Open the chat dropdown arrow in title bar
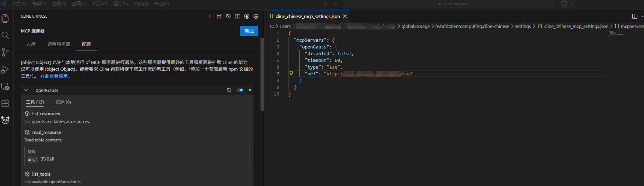The image size is (644, 186). (x=572, y=4)
